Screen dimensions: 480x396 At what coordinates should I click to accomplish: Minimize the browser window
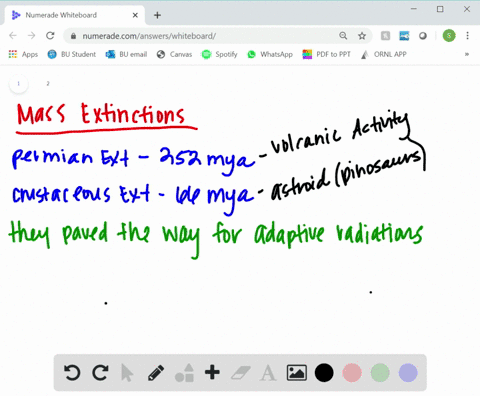pyautogui.click(x=414, y=9)
